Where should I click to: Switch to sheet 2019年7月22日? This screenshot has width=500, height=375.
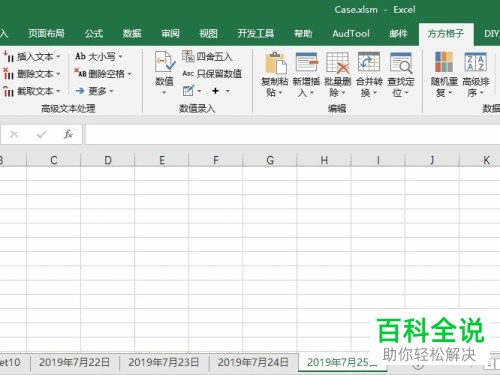[74, 362]
